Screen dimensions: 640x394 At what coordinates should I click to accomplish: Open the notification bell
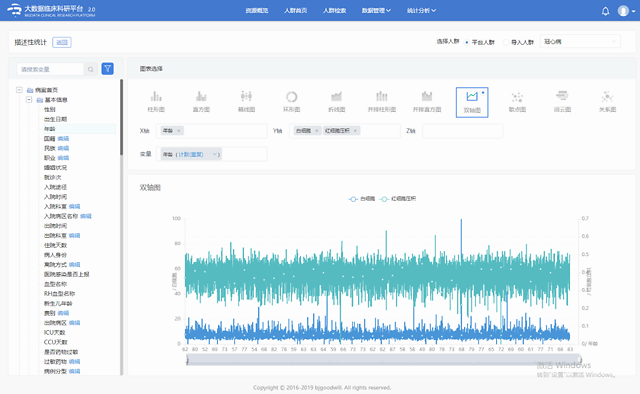pyautogui.click(x=605, y=11)
